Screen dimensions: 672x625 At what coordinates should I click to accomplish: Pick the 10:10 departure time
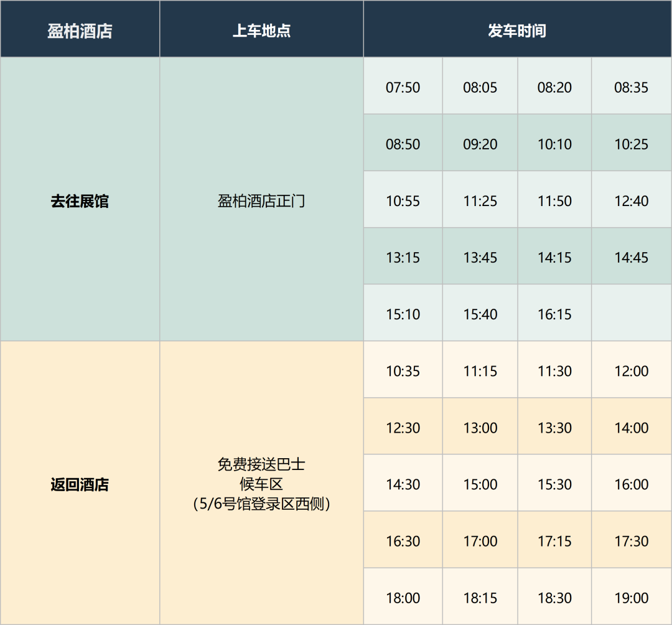click(554, 143)
